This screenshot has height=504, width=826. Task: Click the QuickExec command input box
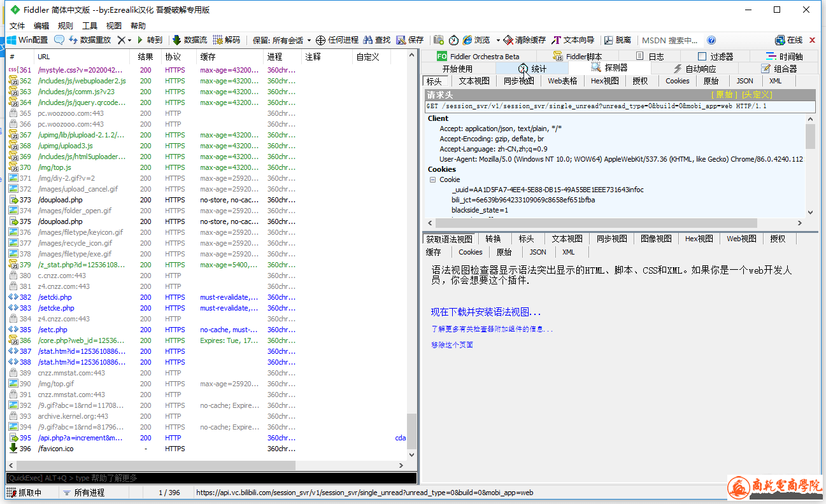click(211, 478)
